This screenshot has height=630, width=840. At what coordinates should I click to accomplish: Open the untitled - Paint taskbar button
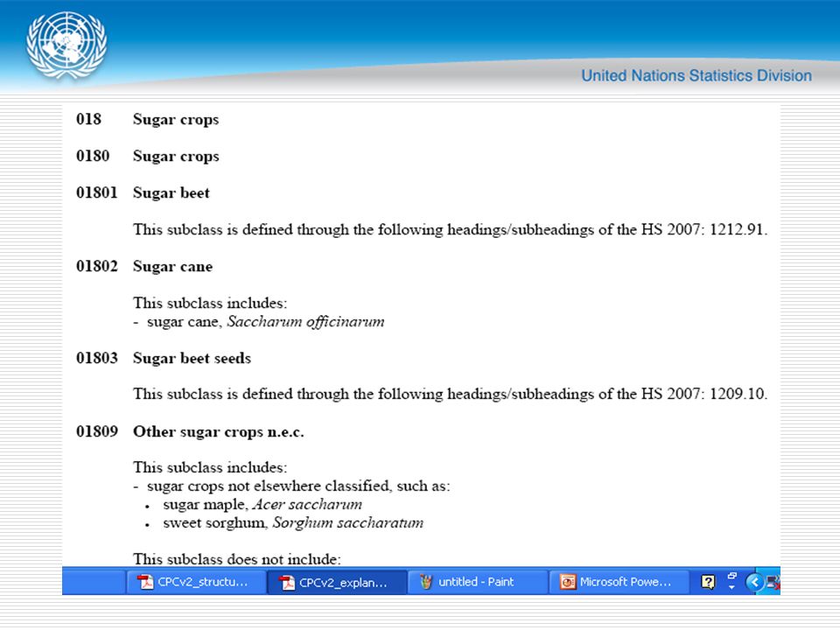478,582
